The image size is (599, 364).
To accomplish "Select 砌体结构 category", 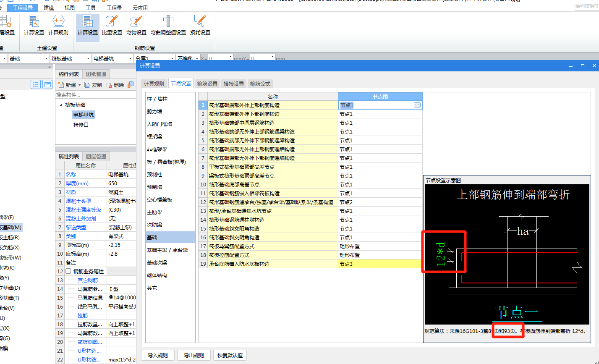I will click(x=170, y=275).
